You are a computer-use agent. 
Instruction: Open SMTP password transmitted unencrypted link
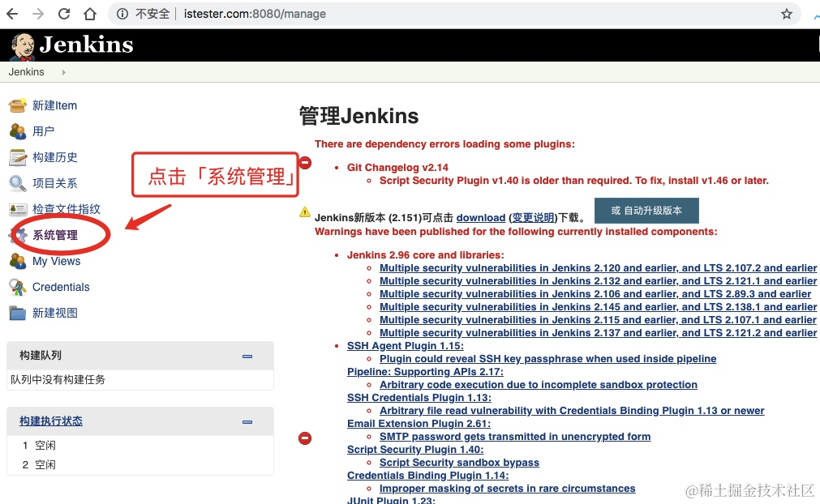(x=515, y=437)
